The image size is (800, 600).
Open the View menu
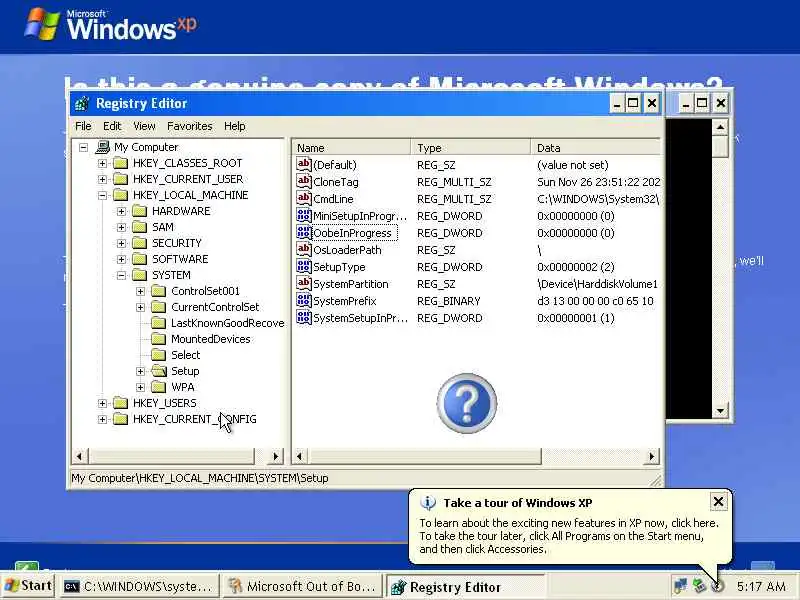pos(144,126)
